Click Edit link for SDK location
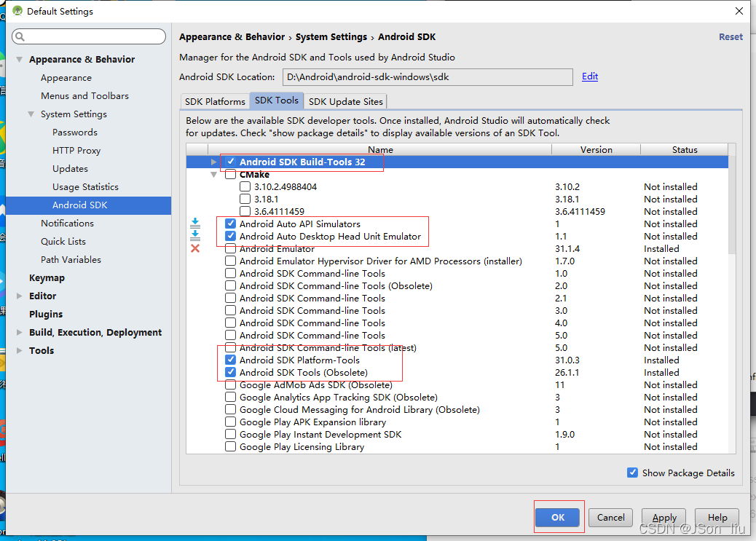Viewport: 756px width, 541px height. pos(590,76)
